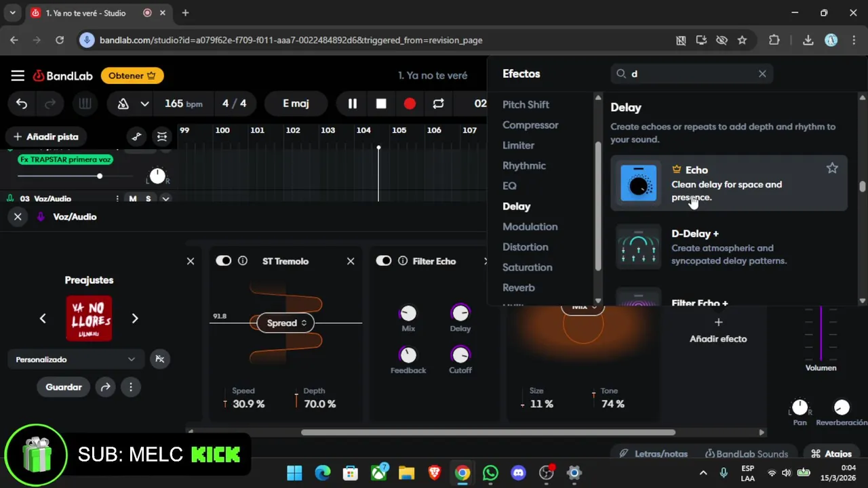
Task: Click the 165 bpm tempo field
Action: coord(184,104)
